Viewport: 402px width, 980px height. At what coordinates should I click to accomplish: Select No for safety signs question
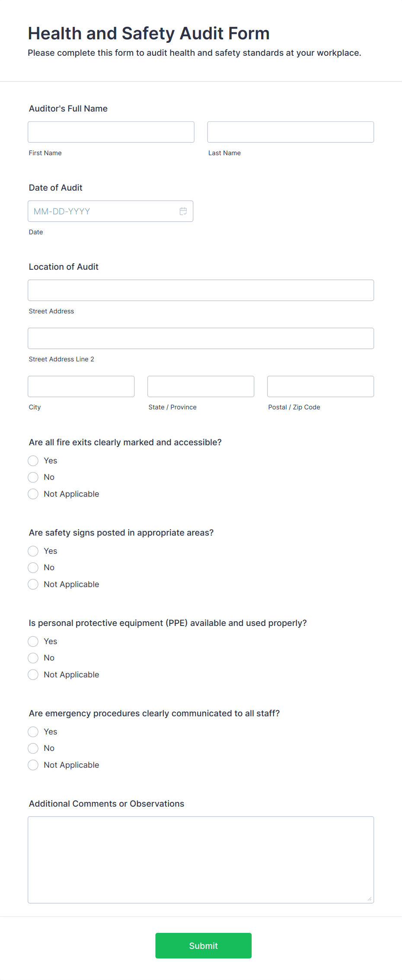[x=33, y=568]
